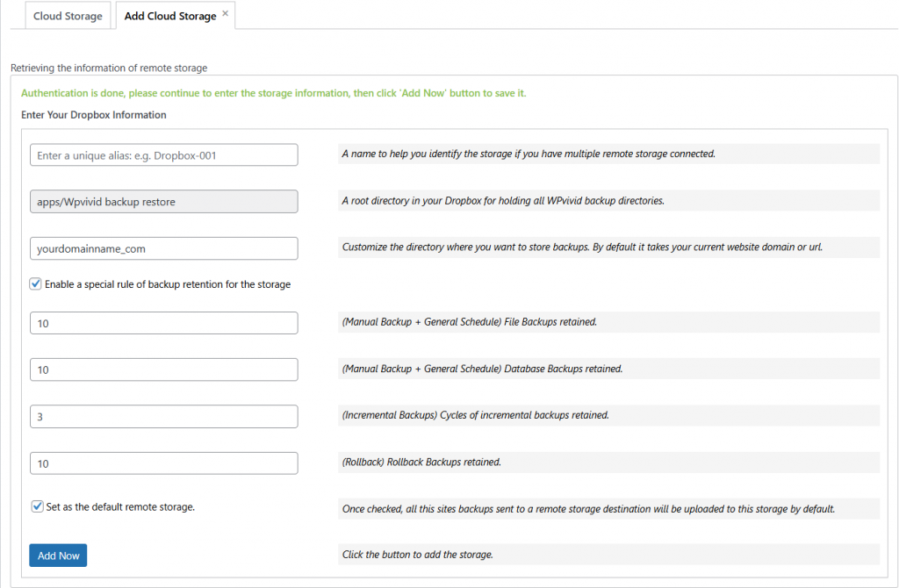
Task: Click the unique alias input field
Action: 163,155
